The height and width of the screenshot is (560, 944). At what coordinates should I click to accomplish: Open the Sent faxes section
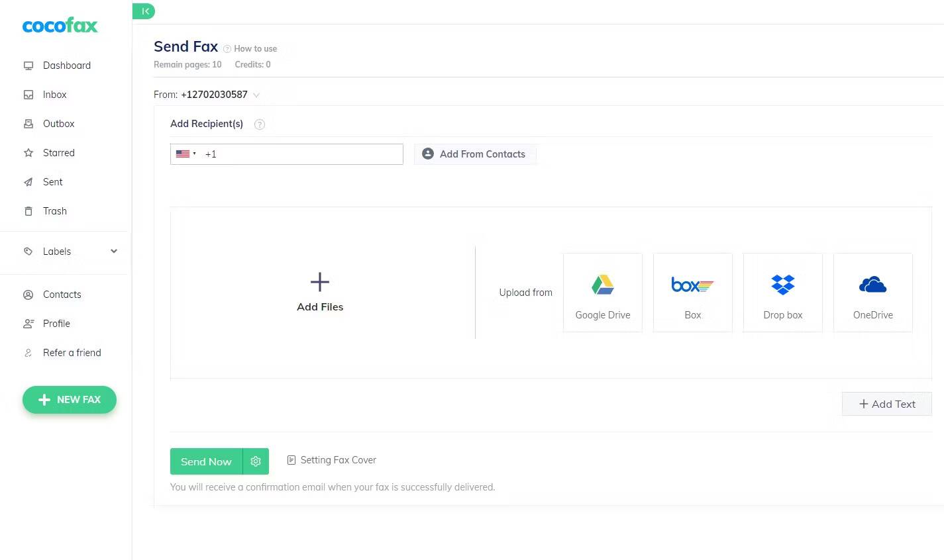[52, 182]
